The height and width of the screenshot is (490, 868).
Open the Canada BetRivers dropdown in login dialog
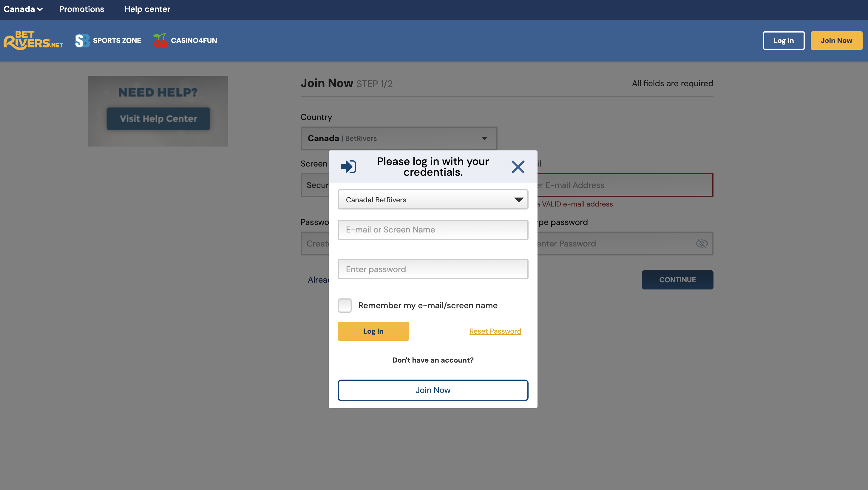433,200
